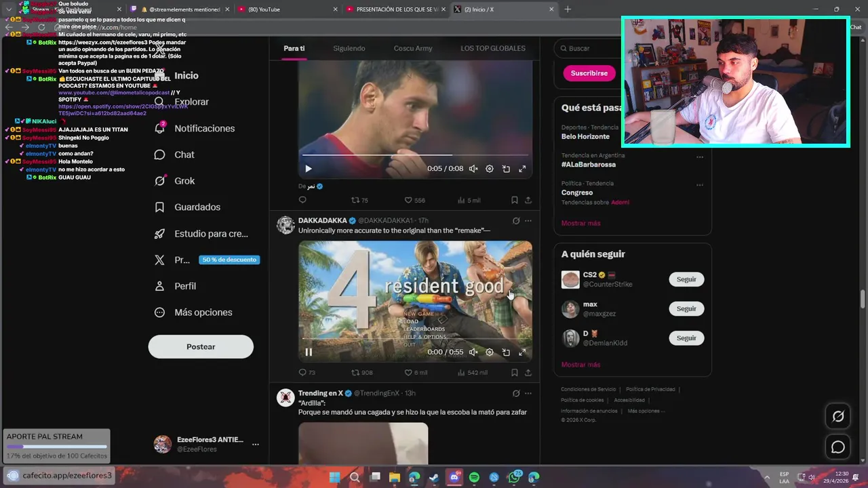This screenshot has height=488, width=868.
Task: Open #ALaBarbarossa trend options dots
Action: click(700, 157)
